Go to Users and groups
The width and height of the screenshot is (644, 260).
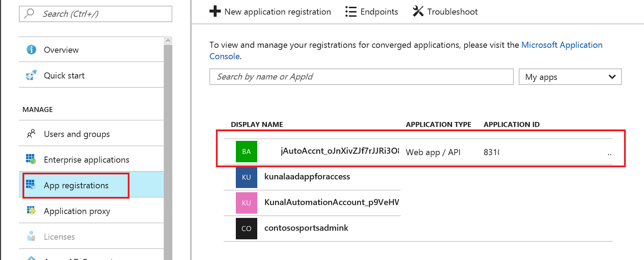pos(91,134)
